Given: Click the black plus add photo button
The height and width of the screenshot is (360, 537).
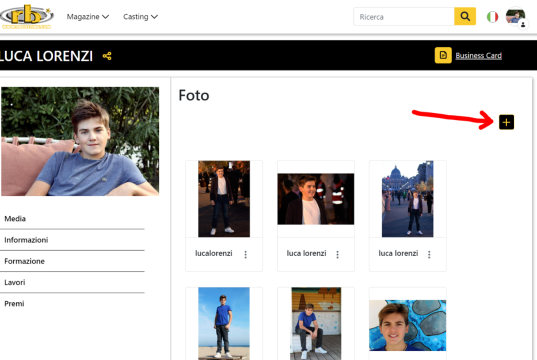Looking at the screenshot, I should coord(506,122).
